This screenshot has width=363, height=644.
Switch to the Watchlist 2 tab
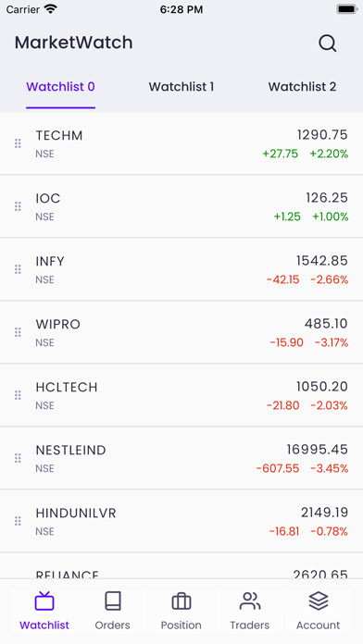pyautogui.click(x=302, y=87)
